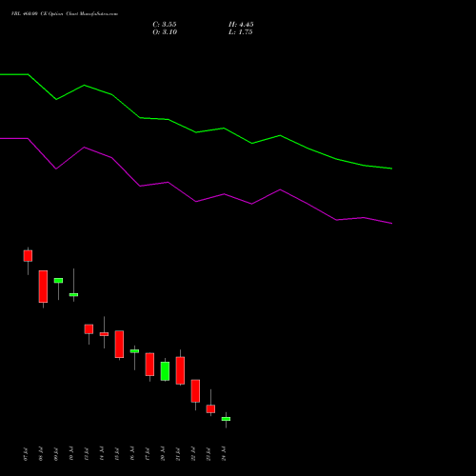
Task: Click the 24 Jul date axis label
Action: (224, 454)
